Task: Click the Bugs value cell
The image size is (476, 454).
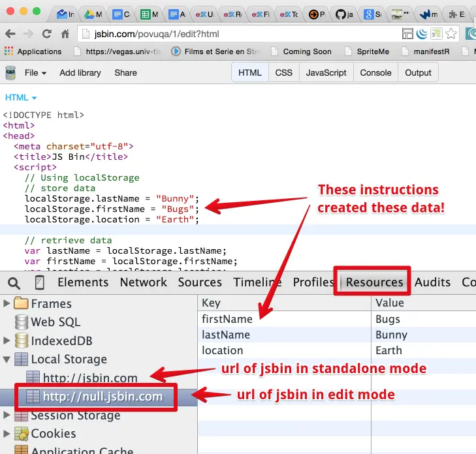Action: coord(424,319)
